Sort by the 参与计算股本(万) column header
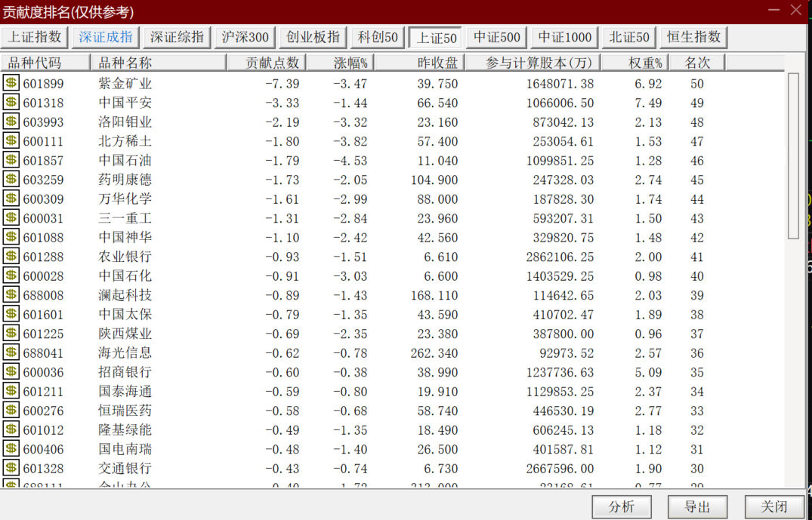 (x=533, y=63)
